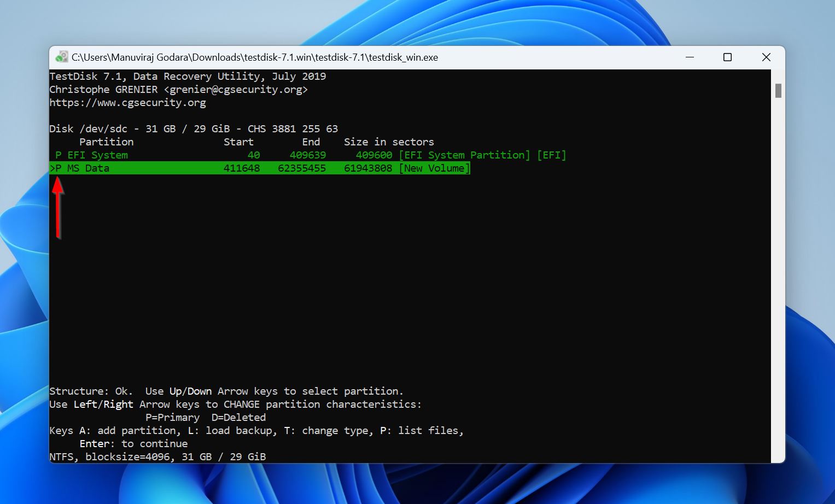Click the [EFI] tag on the first row
The width and height of the screenshot is (835, 504).
click(552, 155)
